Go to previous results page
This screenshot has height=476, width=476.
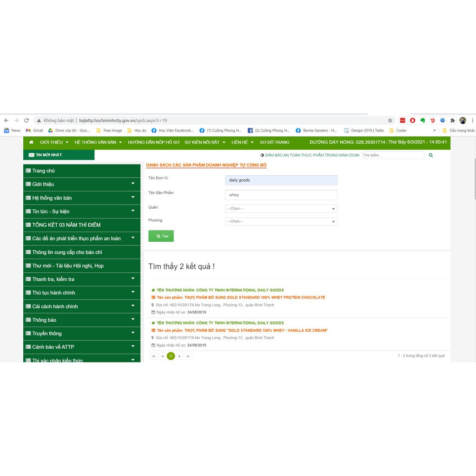click(162, 356)
